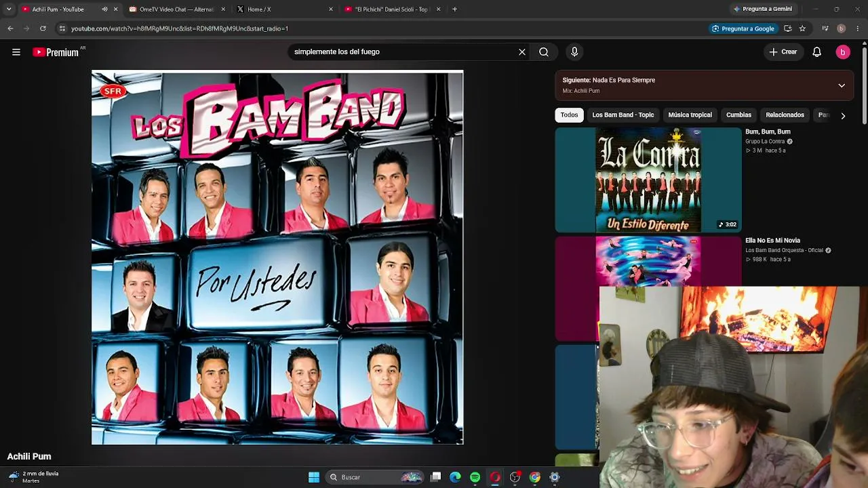Screen dimensions: 868x488
Task: Open Windows Settings from the taskbar
Action: point(555,477)
